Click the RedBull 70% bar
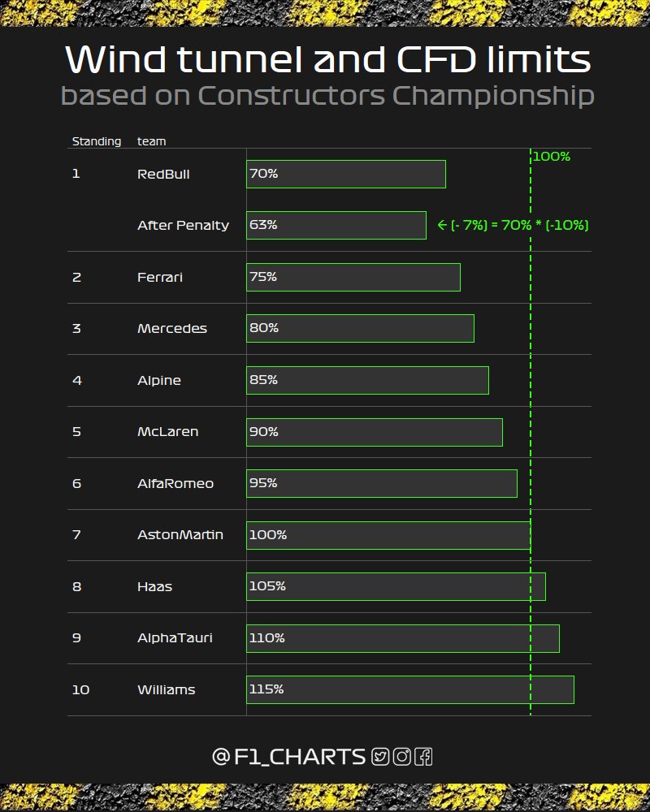Screen dimensions: 650x812 point(346,174)
